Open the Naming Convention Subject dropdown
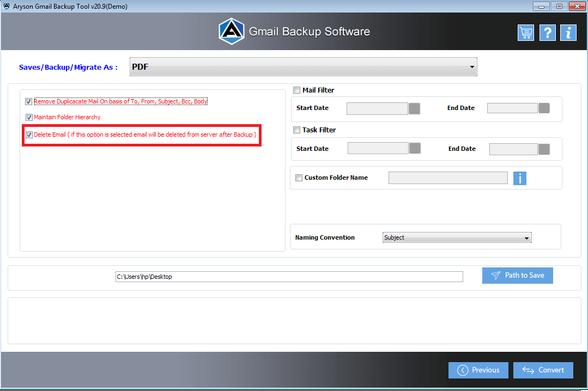This screenshot has height=391, width=588. click(457, 237)
